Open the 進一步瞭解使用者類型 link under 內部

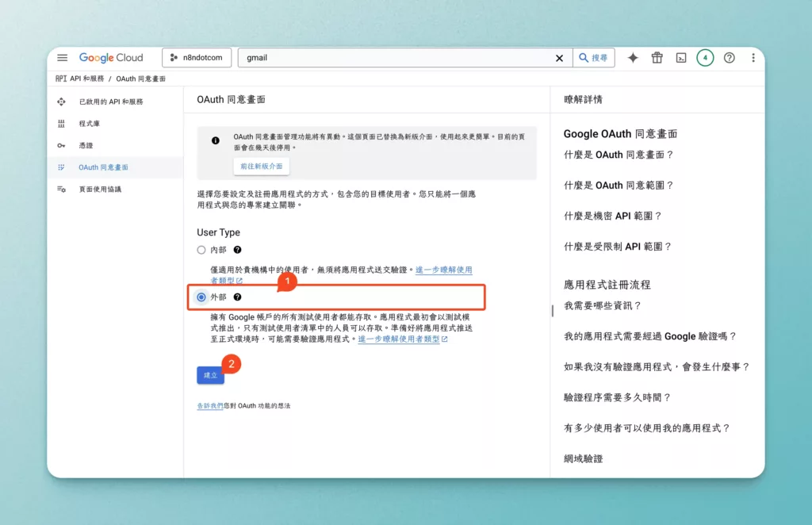pos(444,270)
